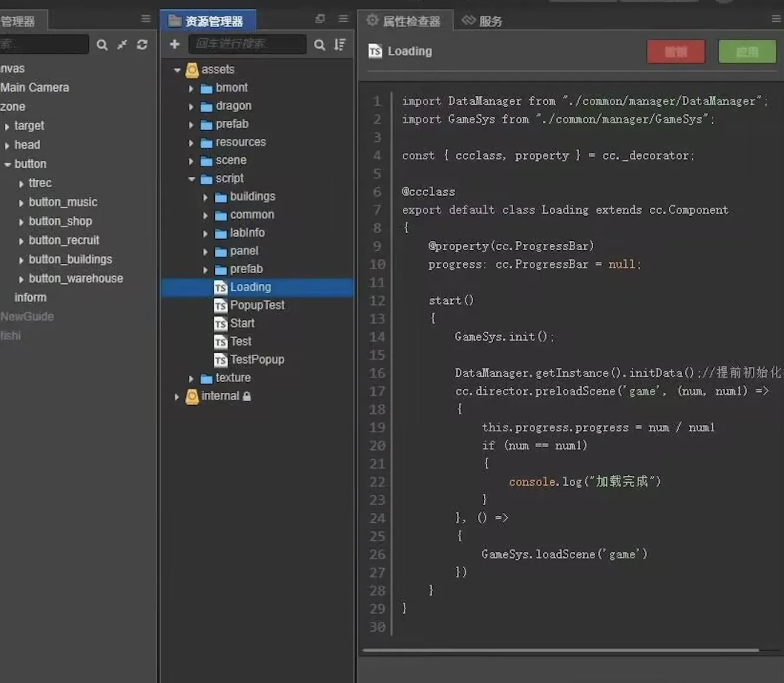This screenshot has height=683, width=784.
Task: Click the plus icon to create asset
Action: 174,44
